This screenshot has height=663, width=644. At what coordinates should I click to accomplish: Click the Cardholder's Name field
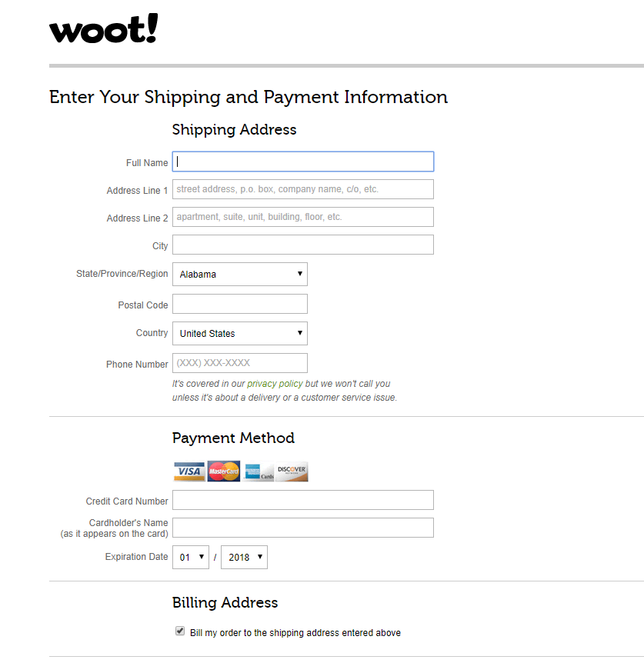pyautogui.click(x=303, y=528)
